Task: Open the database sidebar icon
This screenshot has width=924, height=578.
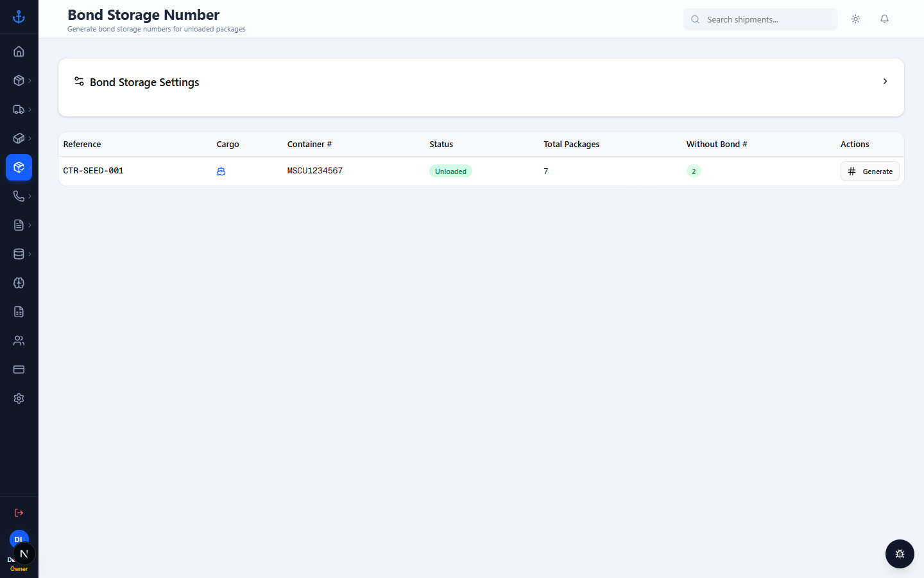Action: click(x=19, y=254)
